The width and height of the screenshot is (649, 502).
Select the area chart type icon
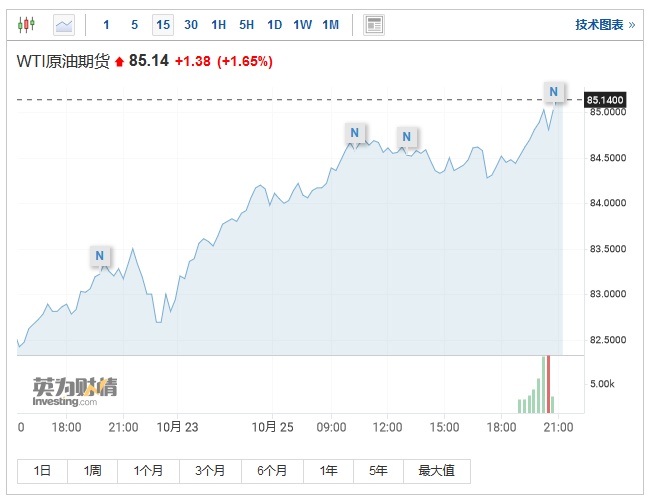click(64, 24)
